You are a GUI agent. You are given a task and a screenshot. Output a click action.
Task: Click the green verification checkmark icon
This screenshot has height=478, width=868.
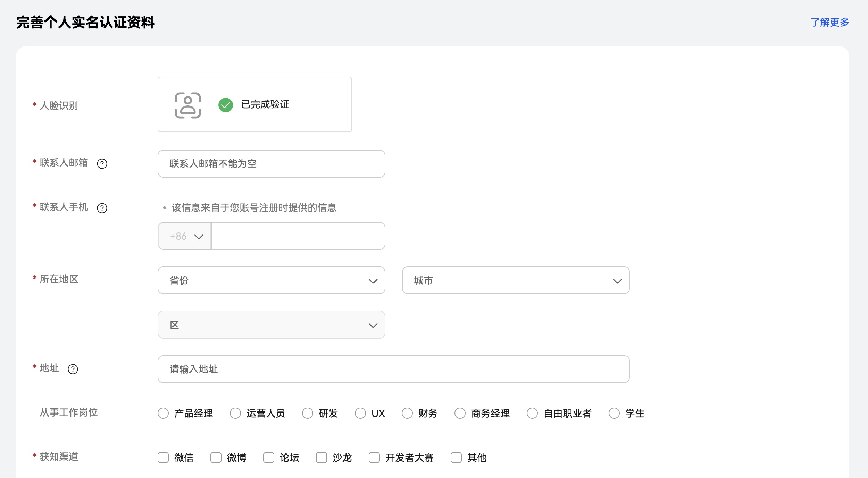point(225,104)
